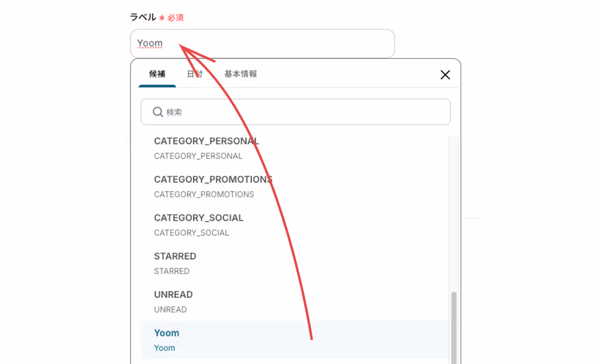Click the UNREAD gray subtitle text
Image resolution: width=596 pixels, height=364 pixels.
tap(170, 310)
